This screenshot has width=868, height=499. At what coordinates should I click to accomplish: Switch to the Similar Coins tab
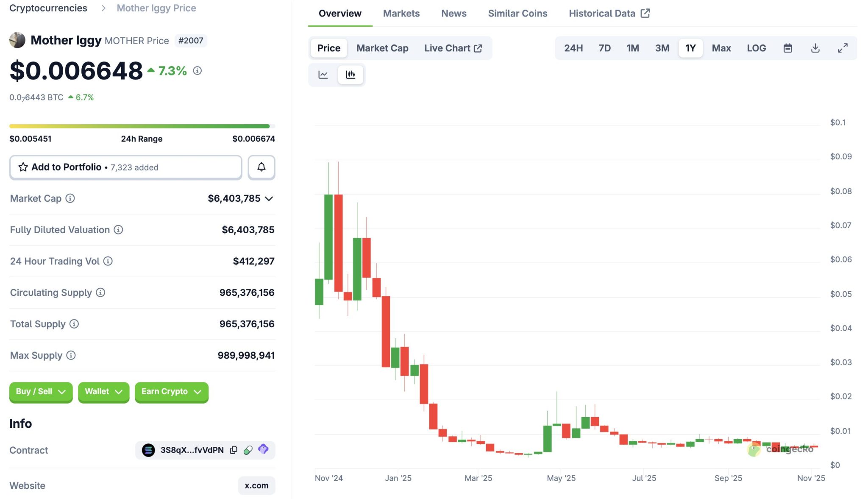(517, 14)
